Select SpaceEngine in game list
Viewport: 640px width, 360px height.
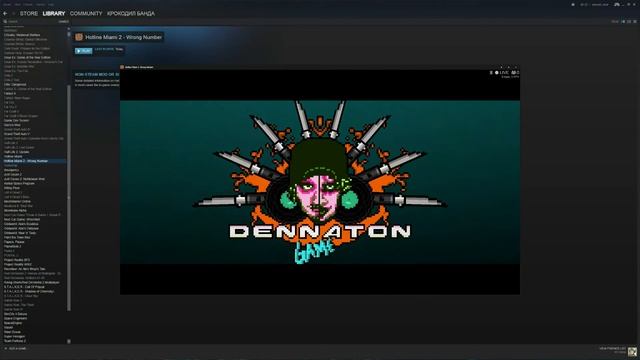tap(13, 323)
